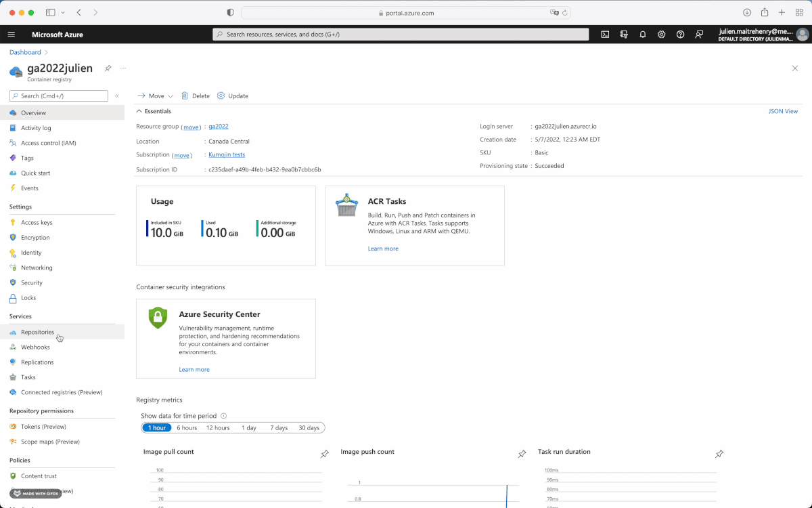812x508 pixels.
Task: Pin the Image push count chart
Action: (522, 454)
